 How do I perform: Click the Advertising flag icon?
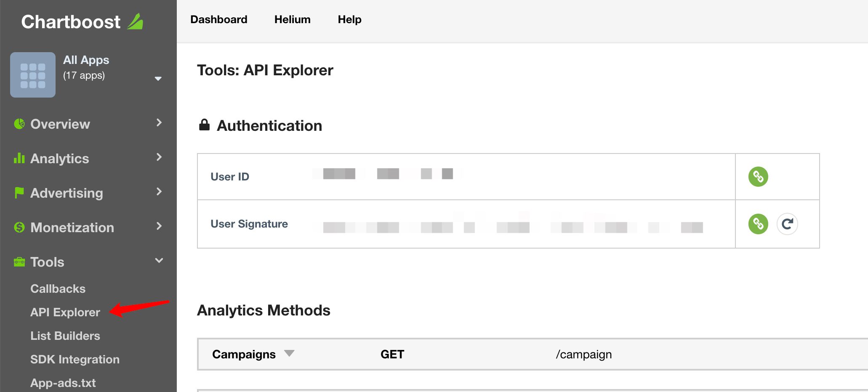19,193
